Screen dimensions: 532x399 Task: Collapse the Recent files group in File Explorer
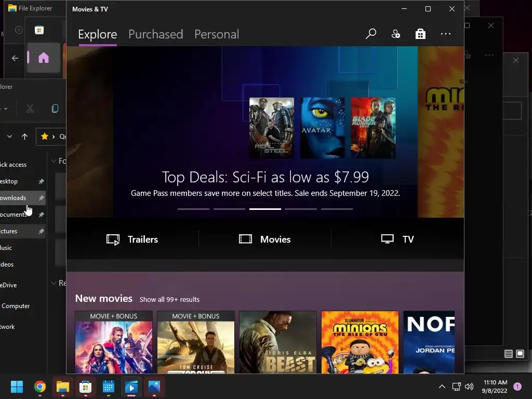(54, 283)
